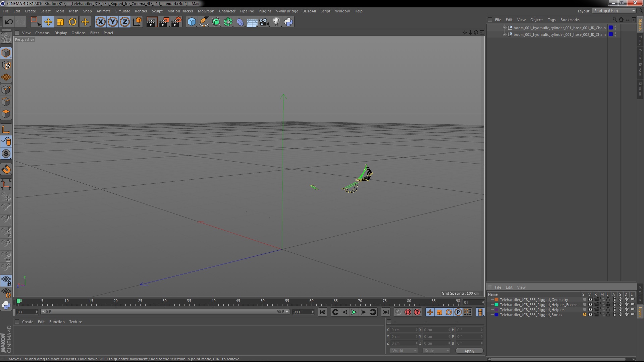
Task: Unlock the Rigged_Helpers_Freeze layer lock
Action: (x=608, y=305)
